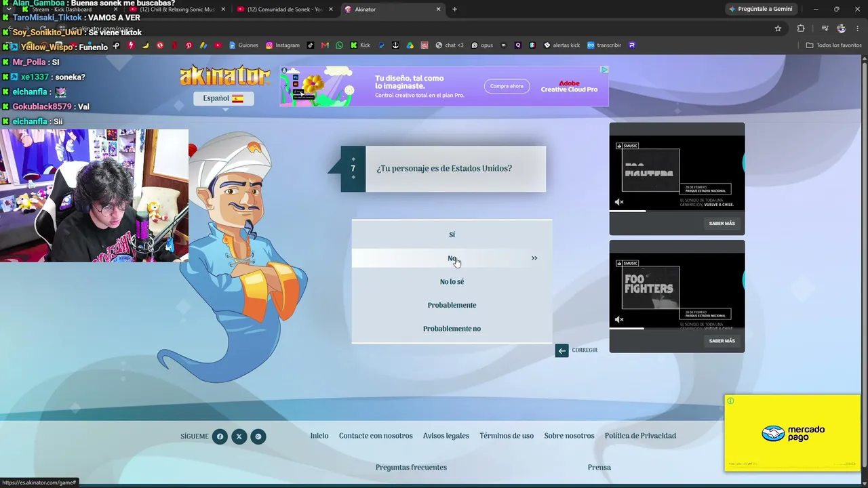Open the 'chat <3' bookmark
The image size is (868, 488).
coord(450,45)
